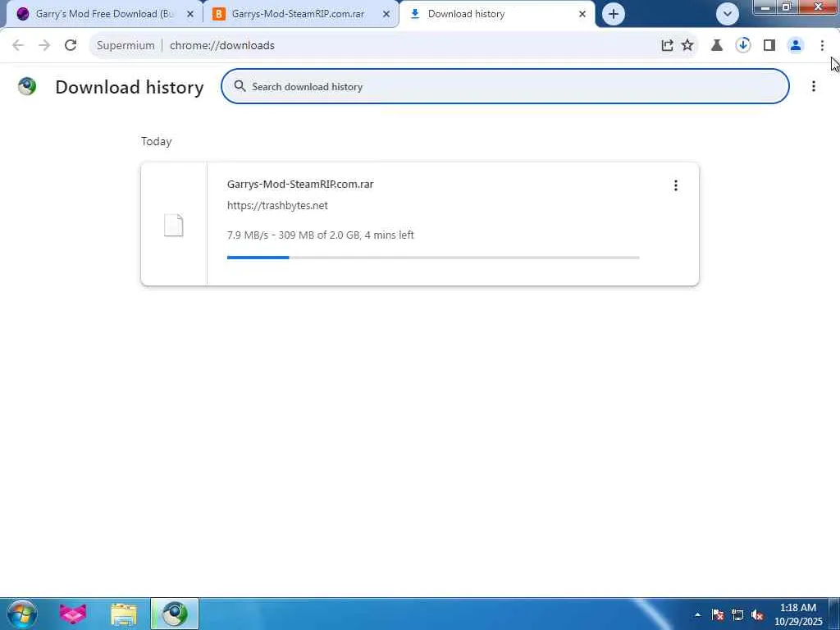Viewport: 840px width, 630px height.
Task: Open the clock showing 1:18 AM
Action: tap(798, 614)
